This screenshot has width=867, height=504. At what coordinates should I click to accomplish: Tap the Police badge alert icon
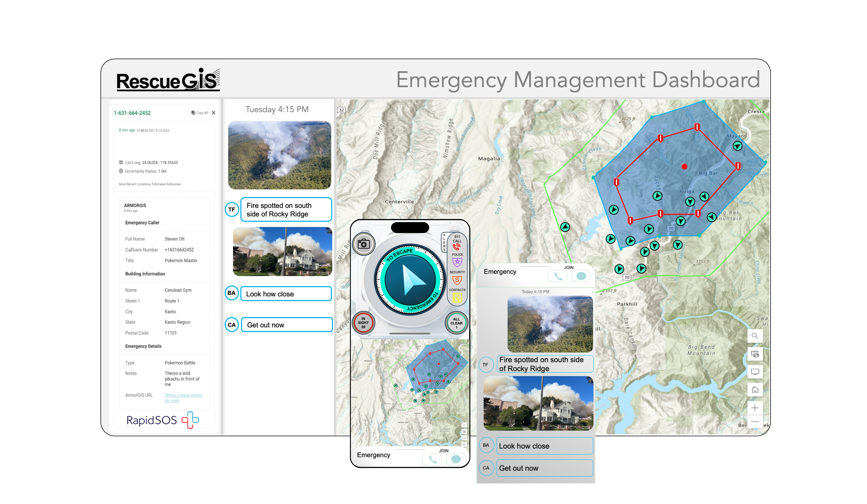tap(457, 262)
